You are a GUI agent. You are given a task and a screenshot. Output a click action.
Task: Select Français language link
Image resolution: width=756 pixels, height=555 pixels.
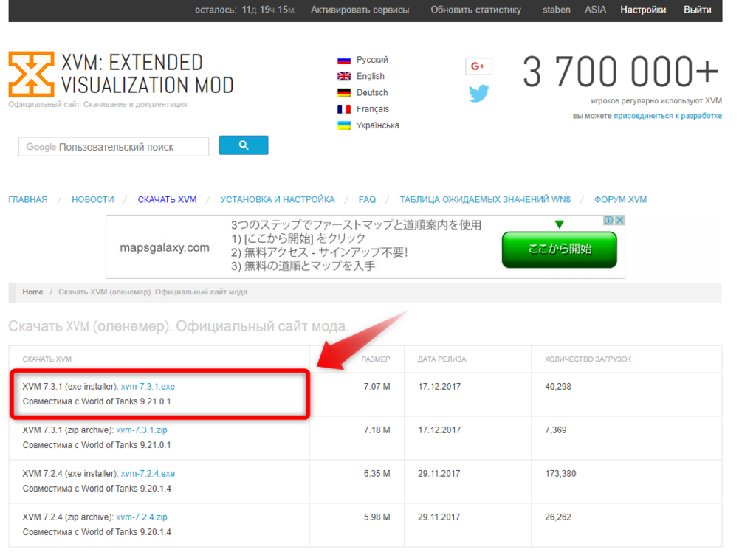373,109
